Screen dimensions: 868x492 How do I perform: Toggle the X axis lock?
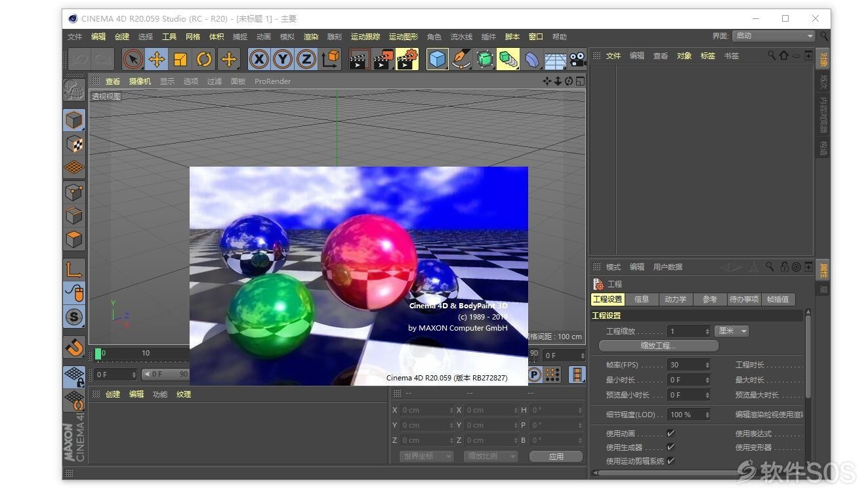260,60
